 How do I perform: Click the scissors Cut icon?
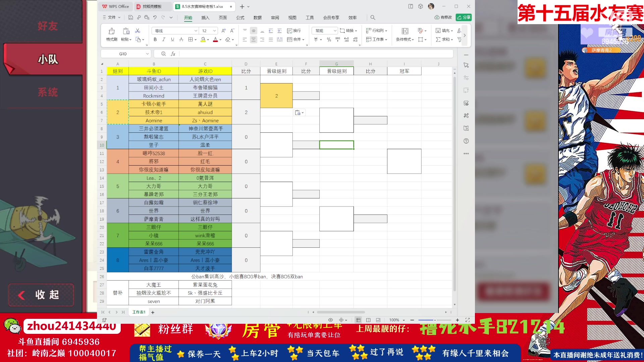138,31
